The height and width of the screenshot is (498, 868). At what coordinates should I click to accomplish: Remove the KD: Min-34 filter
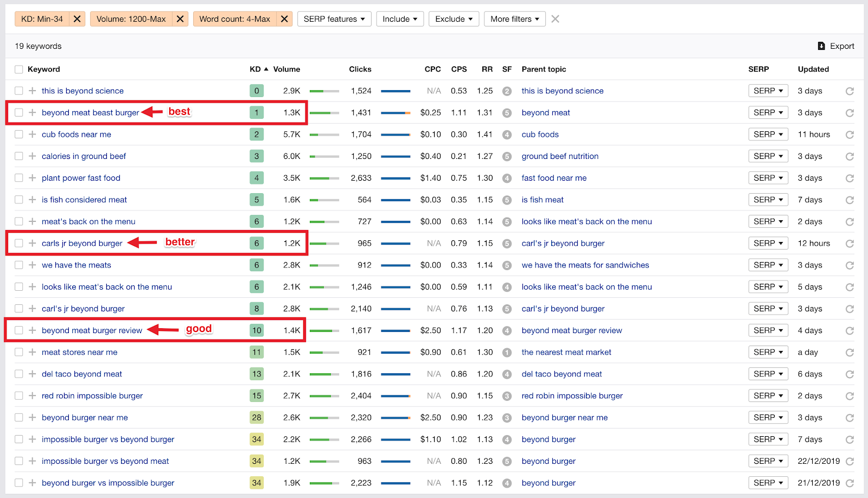[x=77, y=19]
